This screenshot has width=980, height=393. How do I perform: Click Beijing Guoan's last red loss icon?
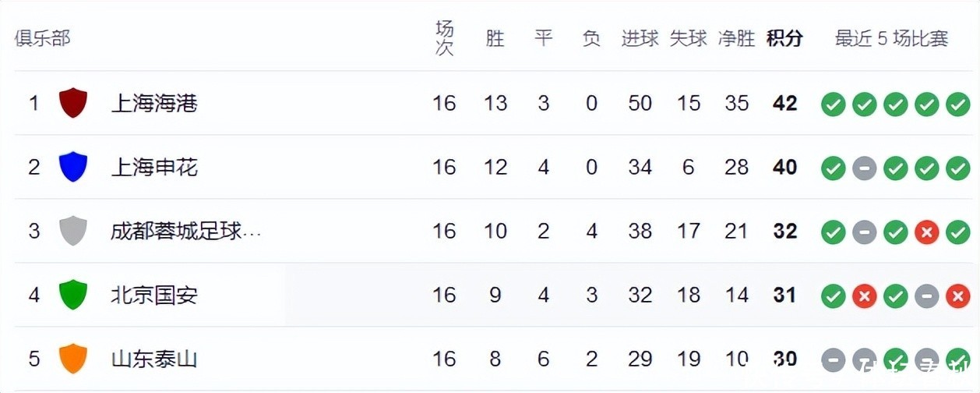pyautogui.click(x=957, y=296)
